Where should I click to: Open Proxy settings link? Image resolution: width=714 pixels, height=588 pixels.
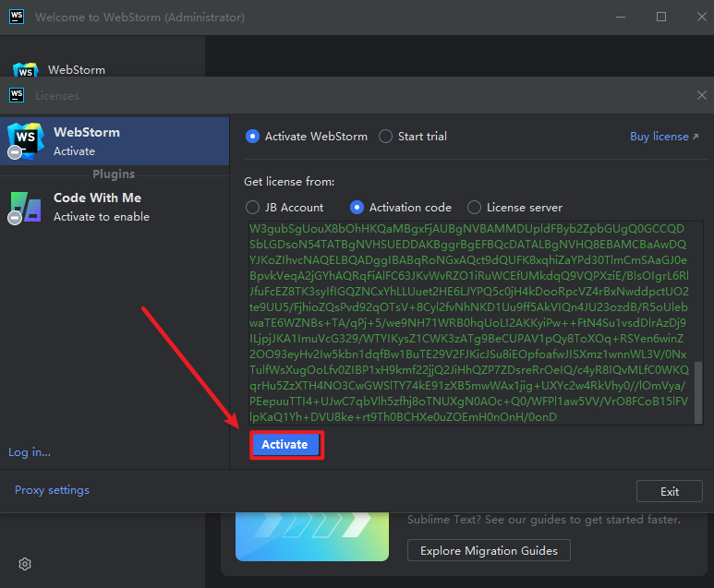52,490
